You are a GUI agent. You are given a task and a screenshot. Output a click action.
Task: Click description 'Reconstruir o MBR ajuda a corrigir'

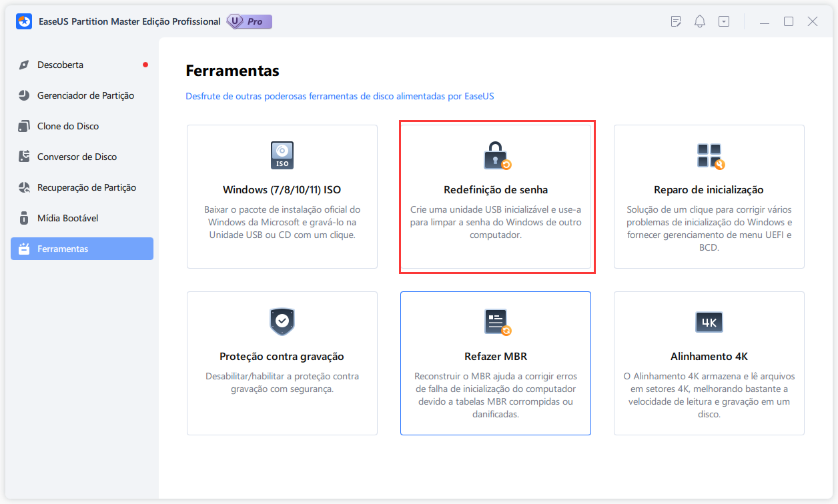point(496,395)
